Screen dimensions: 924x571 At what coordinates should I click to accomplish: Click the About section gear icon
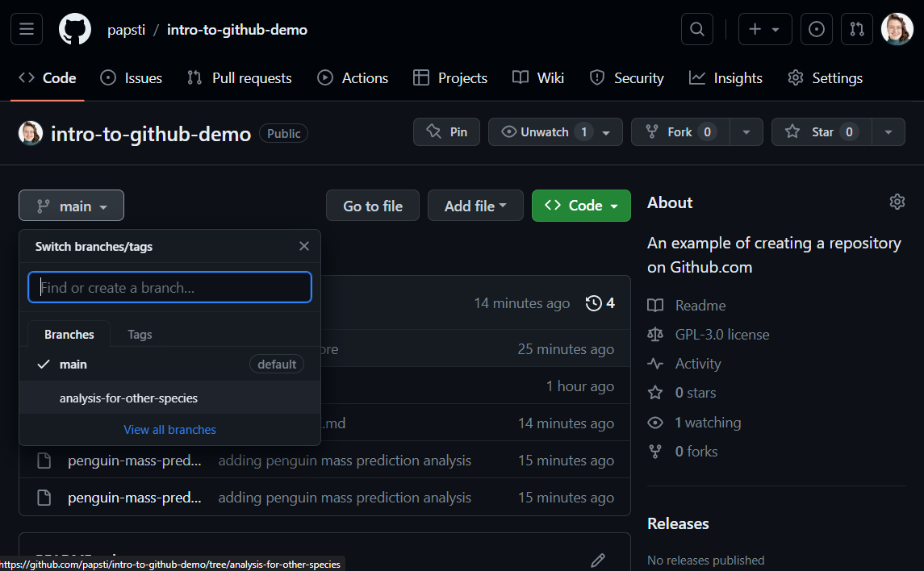(897, 202)
